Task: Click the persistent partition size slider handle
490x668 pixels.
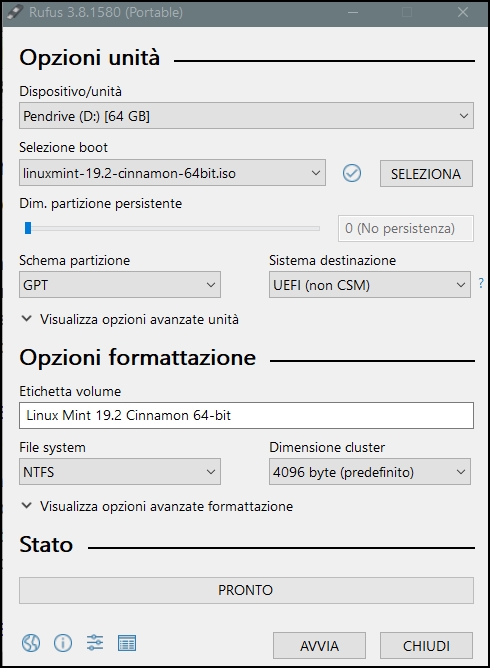Action: (28, 228)
